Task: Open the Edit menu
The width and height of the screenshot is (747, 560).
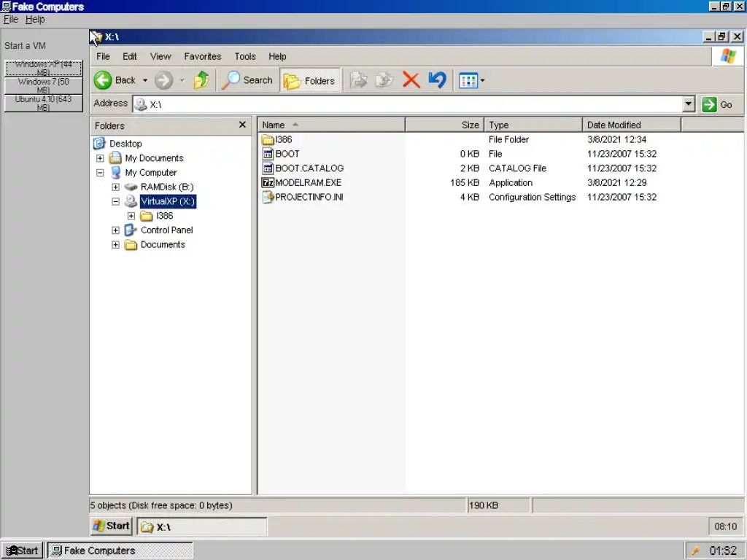Action: pyautogui.click(x=130, y=56)
